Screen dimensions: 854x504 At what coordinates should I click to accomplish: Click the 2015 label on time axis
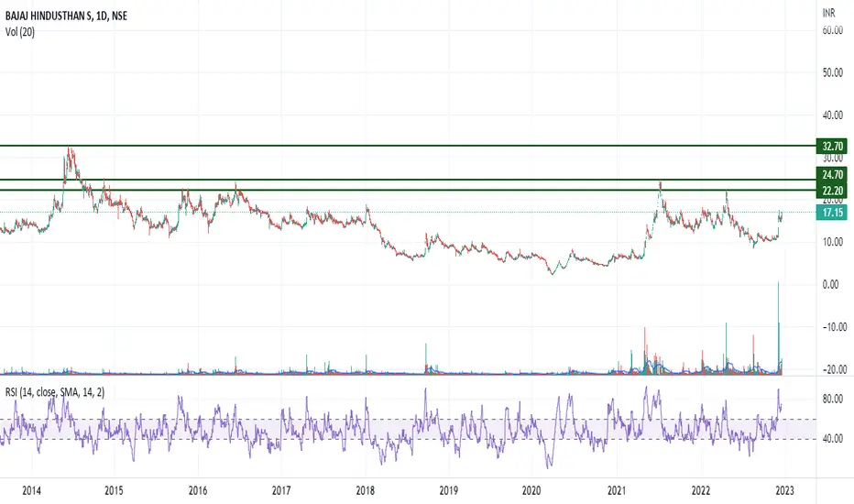(114, 490)
